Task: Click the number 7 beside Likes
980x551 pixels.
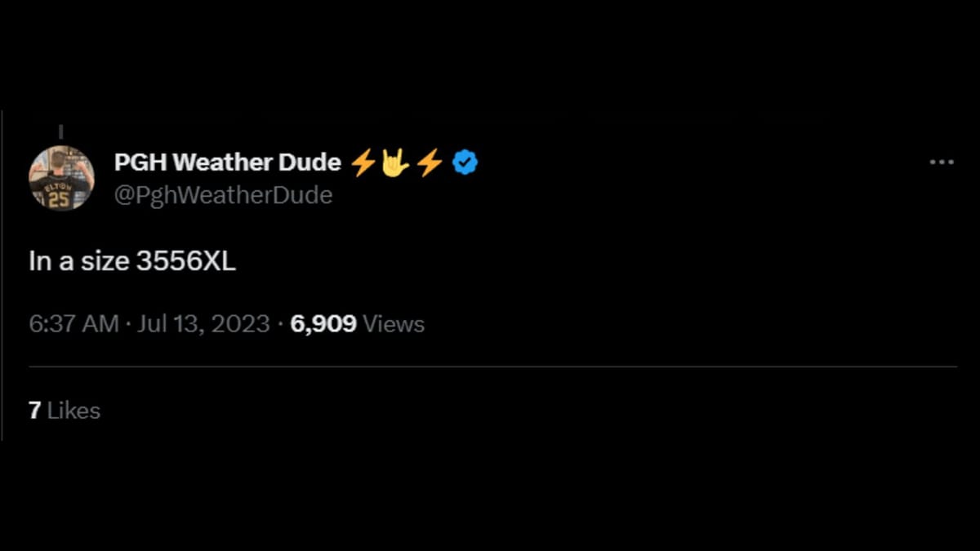Action: coord(34,411)
